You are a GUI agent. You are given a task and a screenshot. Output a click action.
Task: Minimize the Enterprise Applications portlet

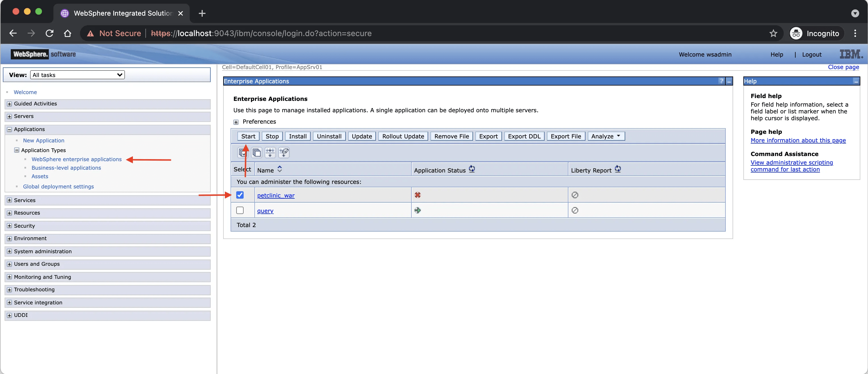(x=729, y=81)
